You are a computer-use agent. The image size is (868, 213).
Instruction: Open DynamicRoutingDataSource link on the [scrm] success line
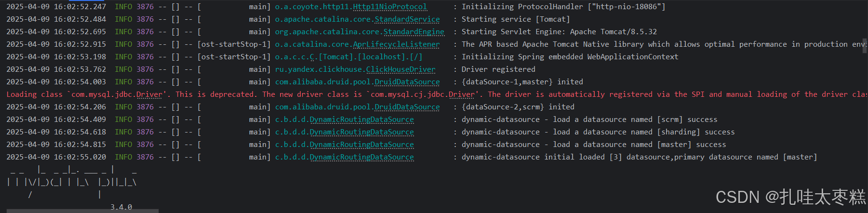click(361, 120)
